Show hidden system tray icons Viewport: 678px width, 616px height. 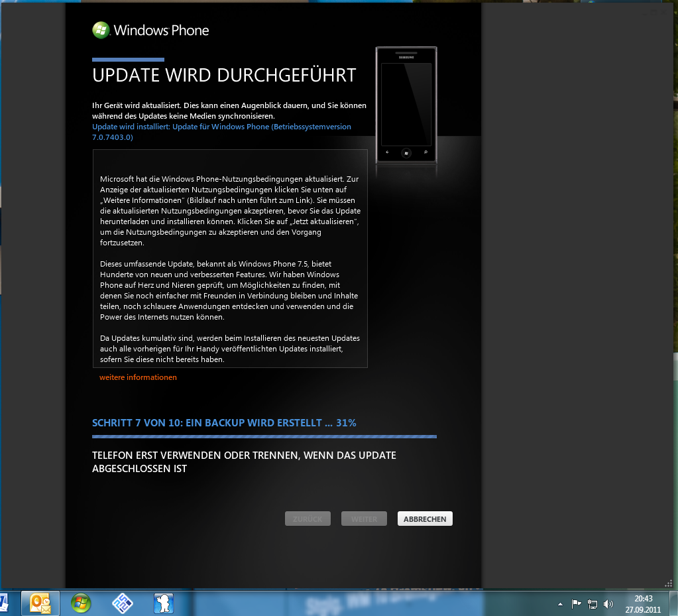click(x=561, y=604)
